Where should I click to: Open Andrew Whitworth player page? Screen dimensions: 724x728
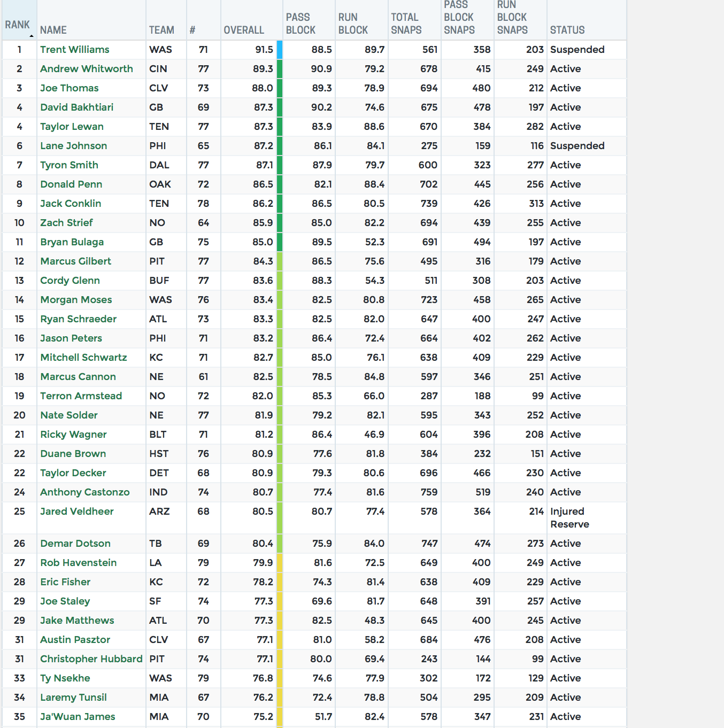click(x=86, y=69)
